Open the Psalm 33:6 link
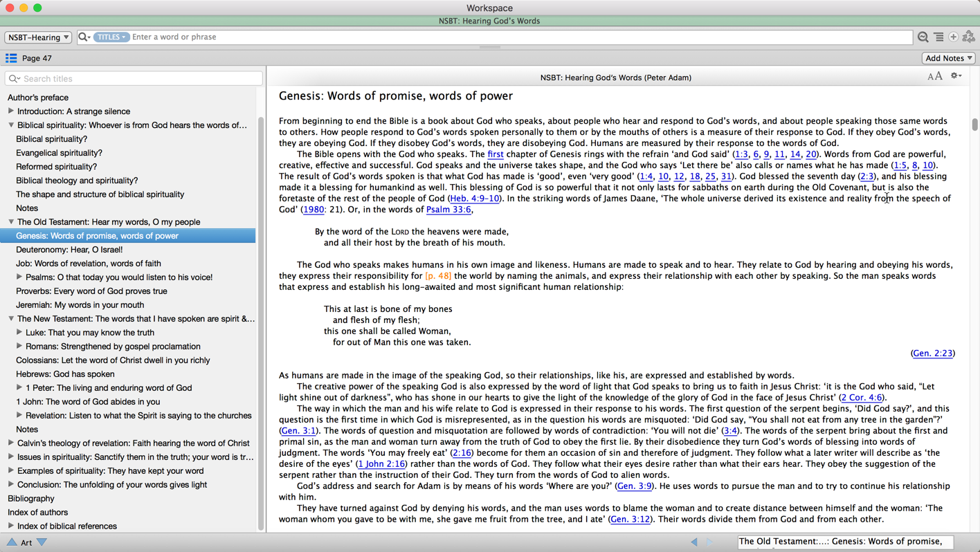 coord(448,210)
